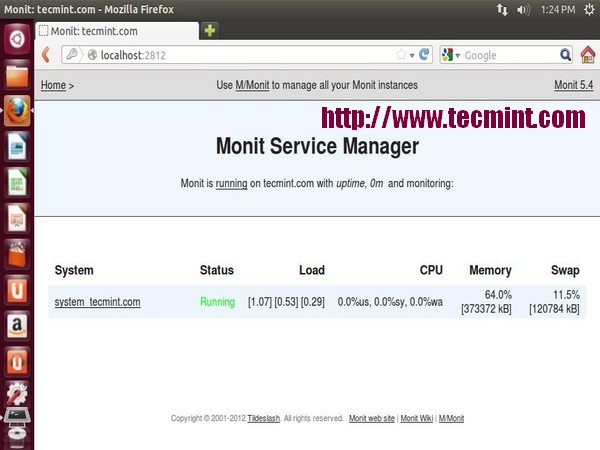Click the Firefox back arrow button

(x=46, y=55)
